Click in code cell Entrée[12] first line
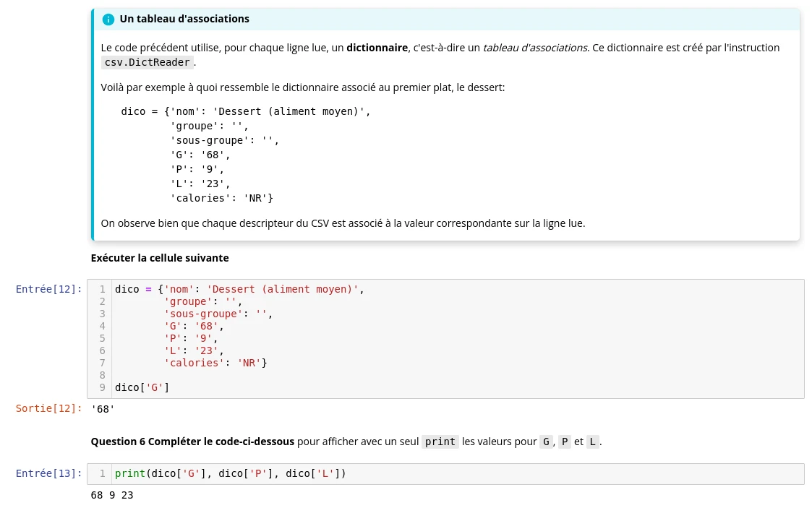This screenshot has height=508, width=812. (239, 289)
